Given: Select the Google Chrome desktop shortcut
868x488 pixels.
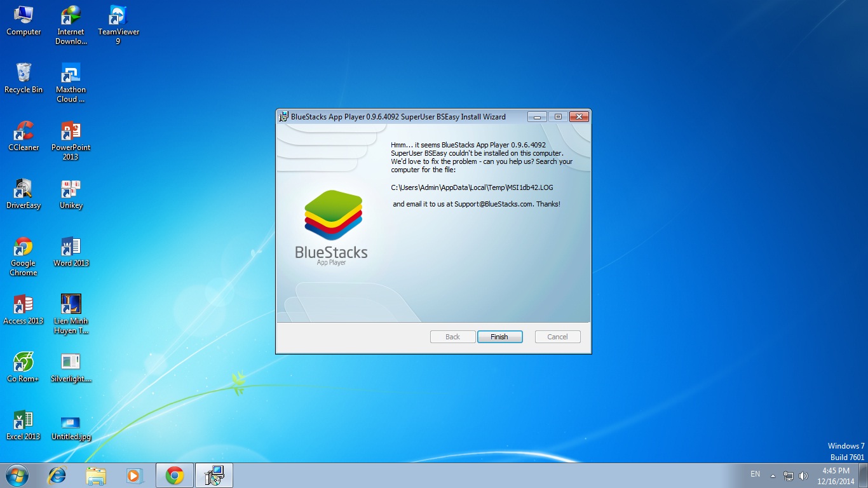Looking at the screenshot, I should point(24,257).
